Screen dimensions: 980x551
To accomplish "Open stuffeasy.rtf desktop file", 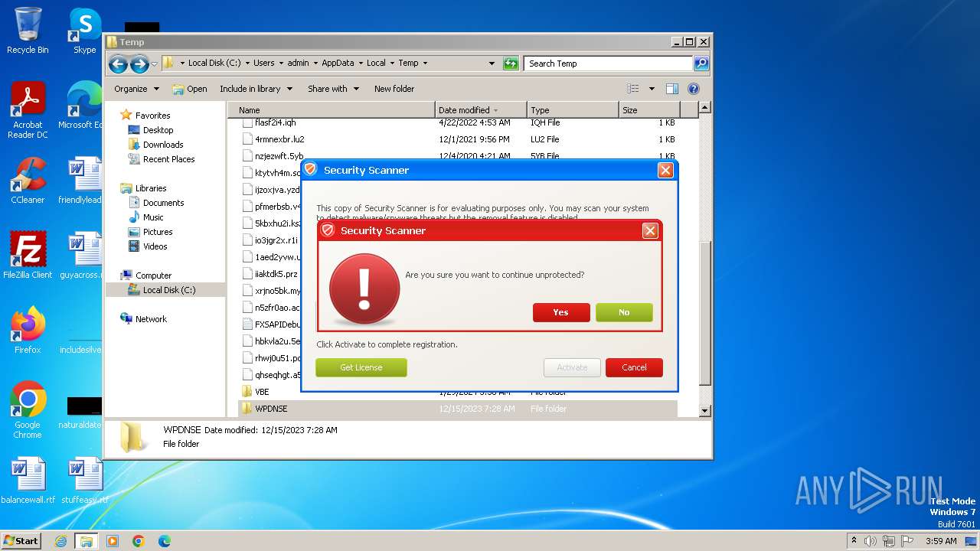I will tap(84, 481).
